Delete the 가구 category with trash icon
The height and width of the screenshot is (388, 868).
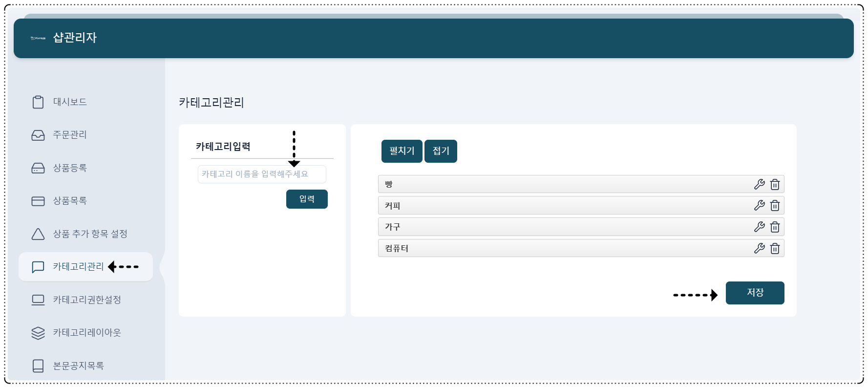[x=775, y=227]
